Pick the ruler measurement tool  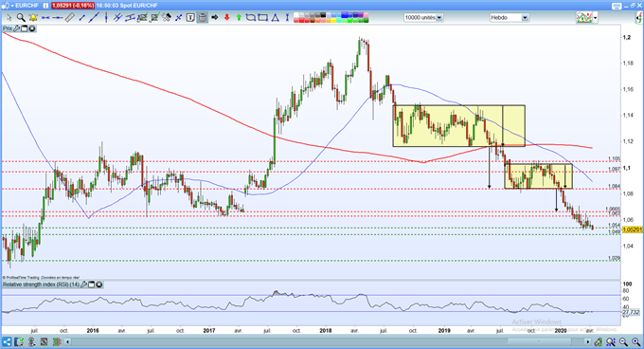coord(70,17)
